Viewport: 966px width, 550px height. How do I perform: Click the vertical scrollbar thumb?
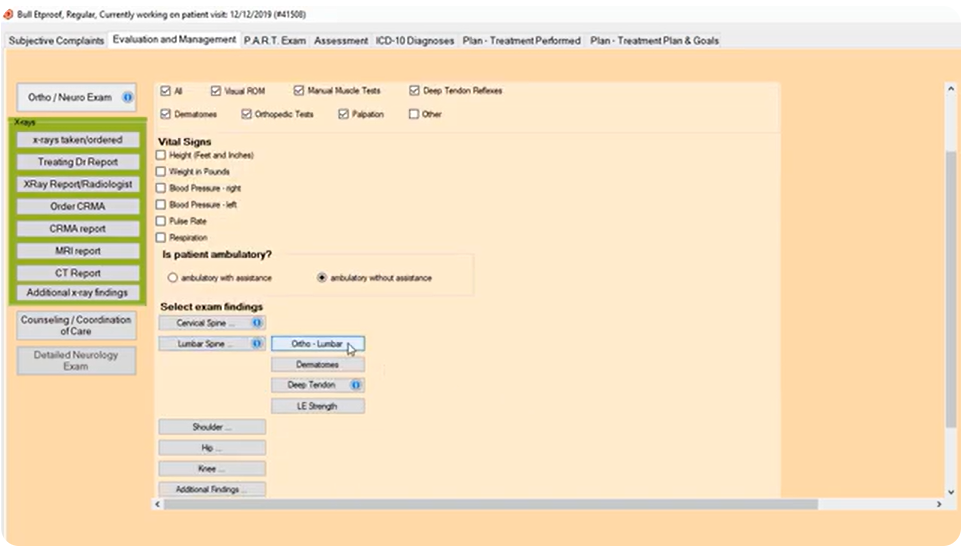[x=951, y=288]
